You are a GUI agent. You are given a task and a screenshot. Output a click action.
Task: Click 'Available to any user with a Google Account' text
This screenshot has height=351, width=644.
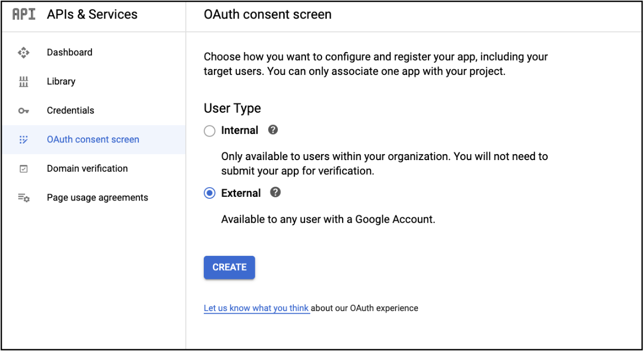coord(328,219)
